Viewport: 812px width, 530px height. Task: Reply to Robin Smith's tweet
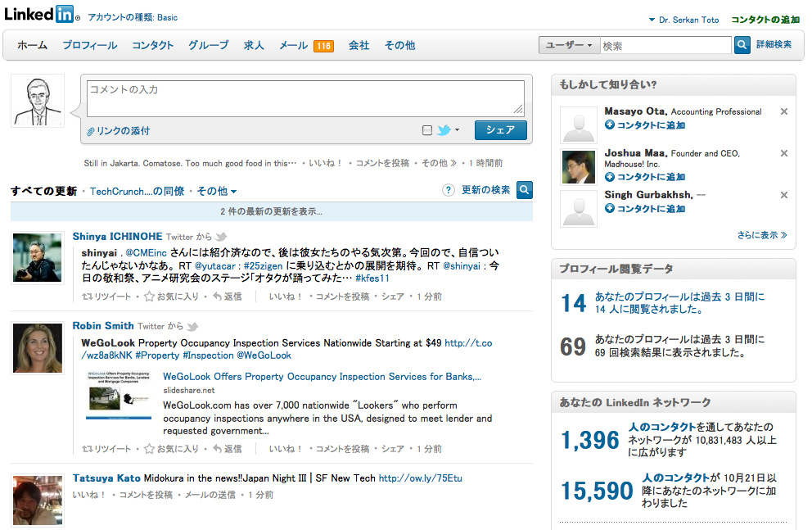point(228,449)
